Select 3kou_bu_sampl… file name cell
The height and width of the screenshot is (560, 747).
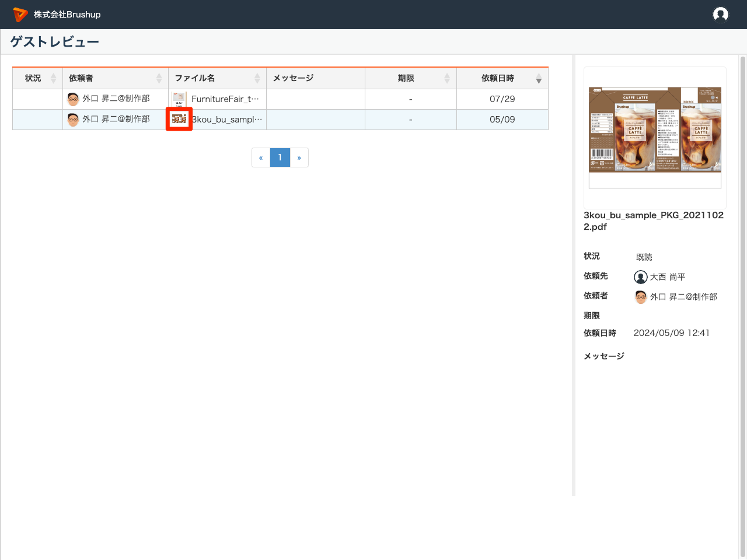[x=228, y=120]
